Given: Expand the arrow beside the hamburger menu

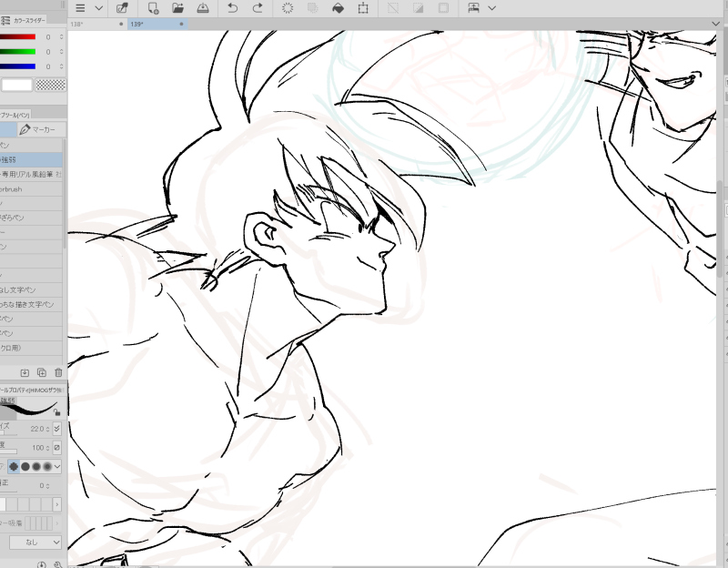Looking at the screenshot, I should click(99, 8).
